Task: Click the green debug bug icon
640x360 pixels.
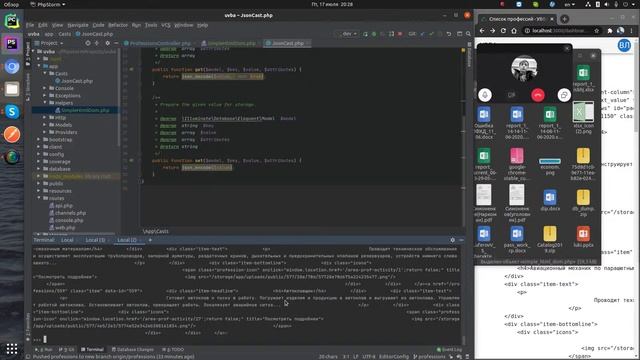Action: click(374, 34)
